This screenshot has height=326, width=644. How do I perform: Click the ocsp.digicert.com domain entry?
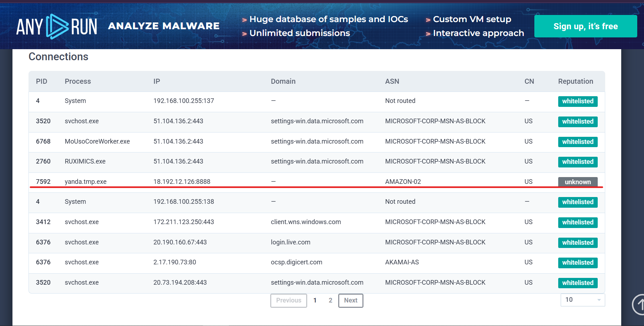coord(297,262)
